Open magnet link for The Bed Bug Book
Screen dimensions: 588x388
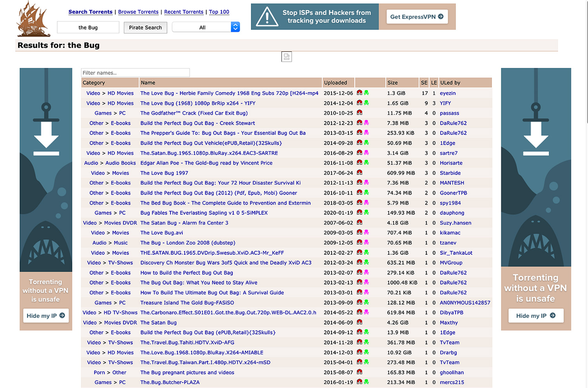[x=359, y=203]
